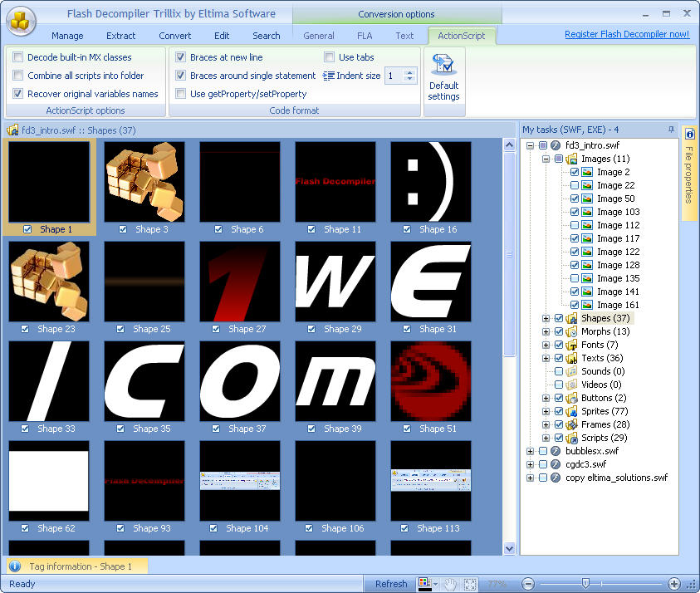Uncheck Braces at new line

(x=180, y=57)
